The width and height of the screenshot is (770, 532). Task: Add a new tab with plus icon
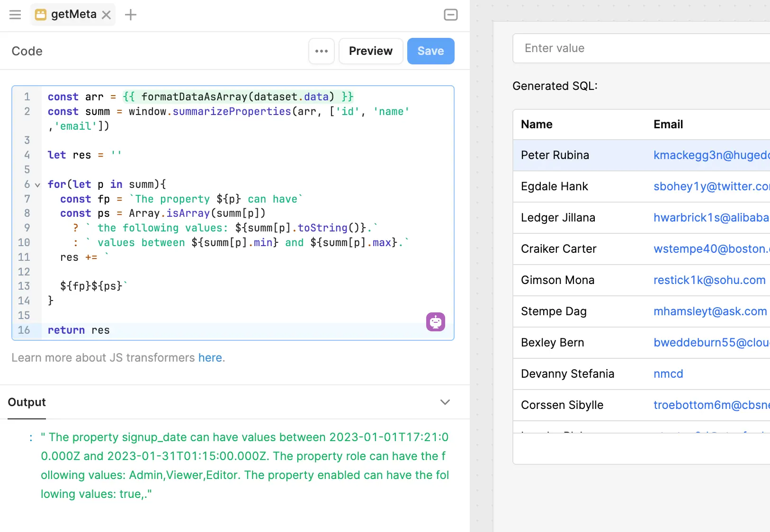point(131,15)
